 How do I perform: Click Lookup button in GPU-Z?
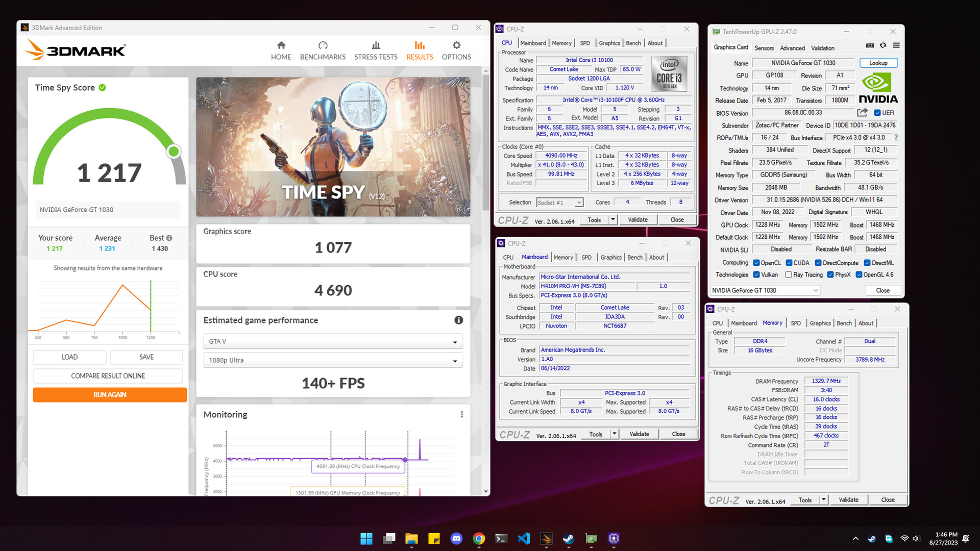(x=878, y=63)
